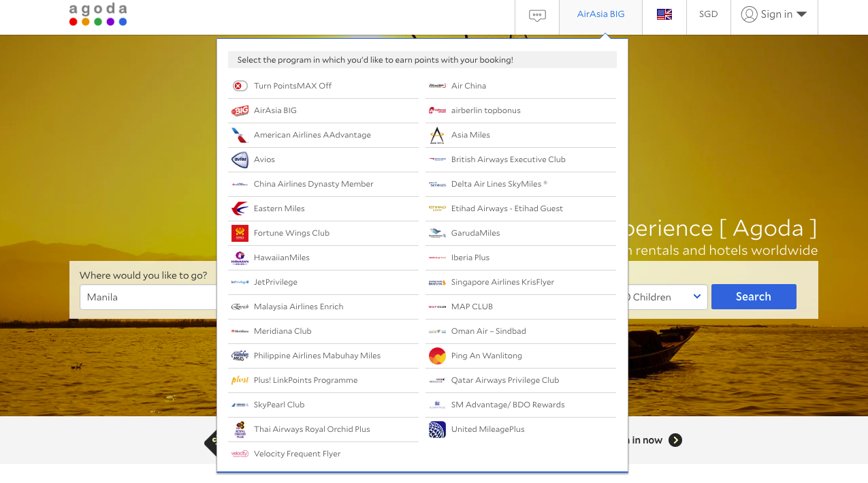The image size is (868, 483).
Task: Click the Avios logo icon
Action: pyautogui.click(x=240, y=159)
